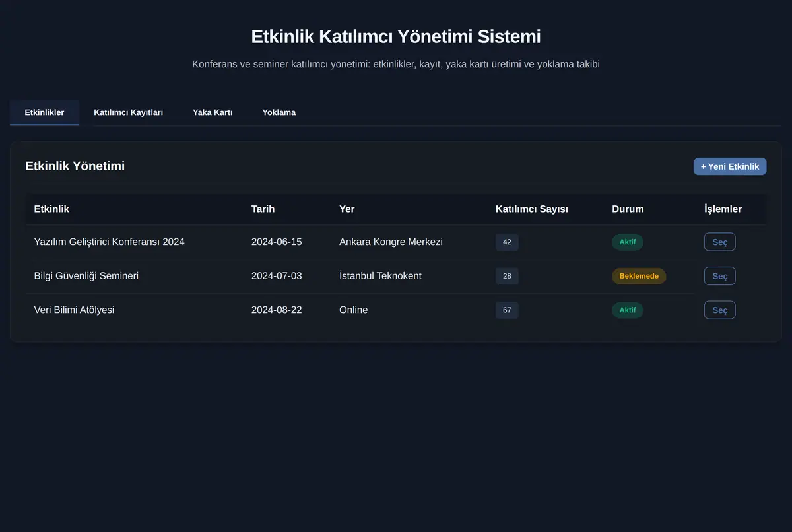The width and height of the screenshot is (792, 532).
Task: Click the + Yeni Etkinlik button
Action: click(730, 166)
